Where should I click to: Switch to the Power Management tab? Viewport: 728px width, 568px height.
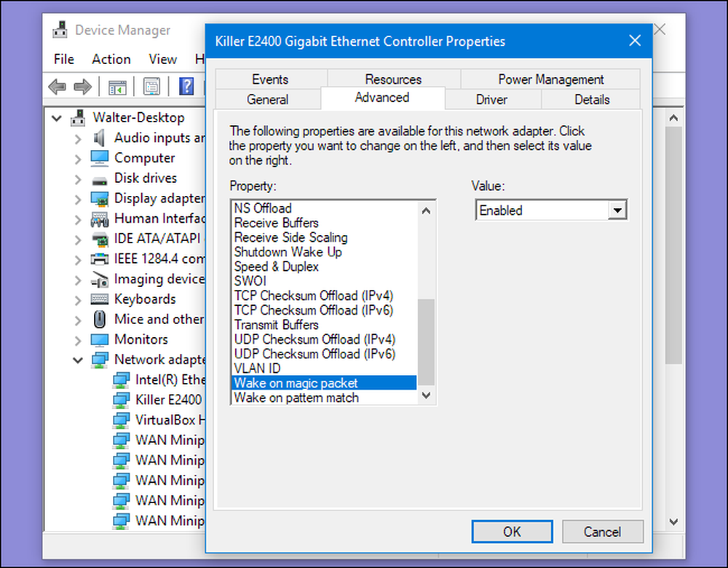(x=550, y=79)
